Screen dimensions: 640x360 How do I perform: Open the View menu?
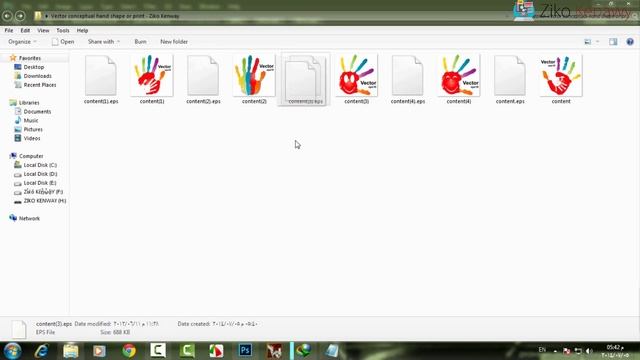pos(43,31)
